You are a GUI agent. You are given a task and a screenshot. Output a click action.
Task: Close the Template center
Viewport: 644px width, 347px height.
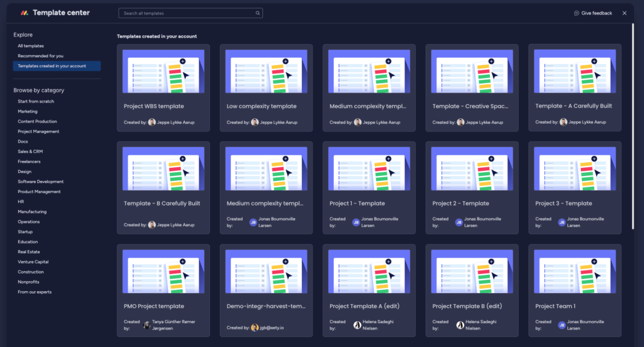coord(625,13)
